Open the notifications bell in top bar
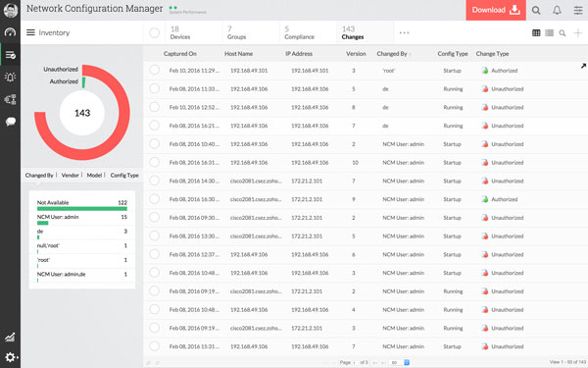The width and height of the screenshot is (588, 368). (x=557, y=10)
